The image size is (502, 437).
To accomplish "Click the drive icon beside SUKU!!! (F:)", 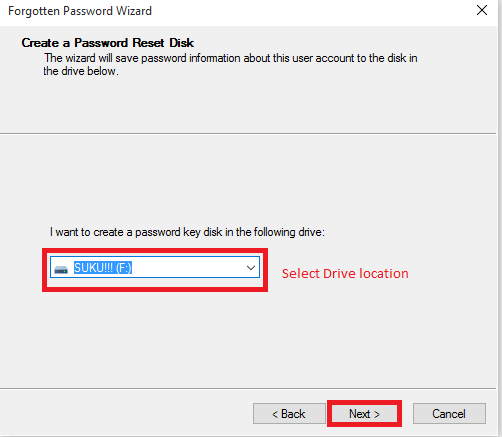I will coord(61,269).
